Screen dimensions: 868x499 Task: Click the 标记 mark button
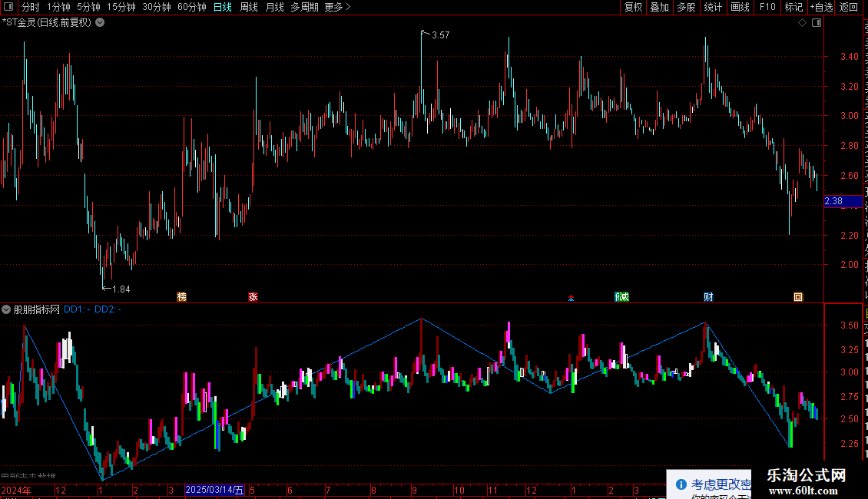[x=793, y=7]
